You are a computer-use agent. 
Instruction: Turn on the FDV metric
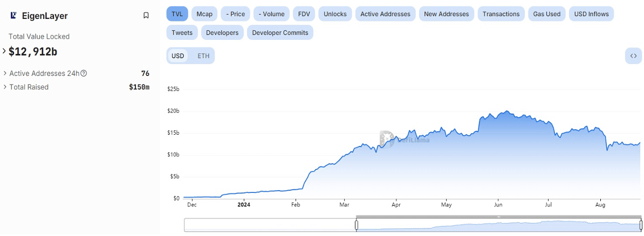(304, 14)
